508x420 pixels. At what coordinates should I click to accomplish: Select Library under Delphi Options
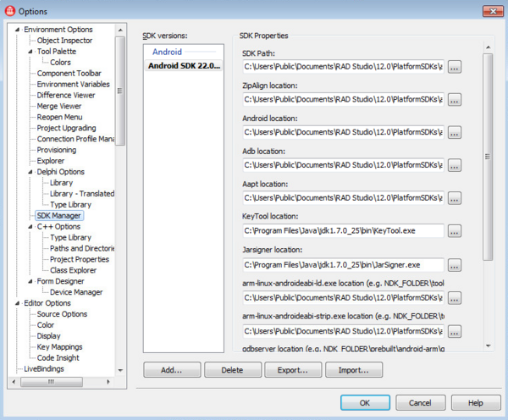click(x=61, y=183)
